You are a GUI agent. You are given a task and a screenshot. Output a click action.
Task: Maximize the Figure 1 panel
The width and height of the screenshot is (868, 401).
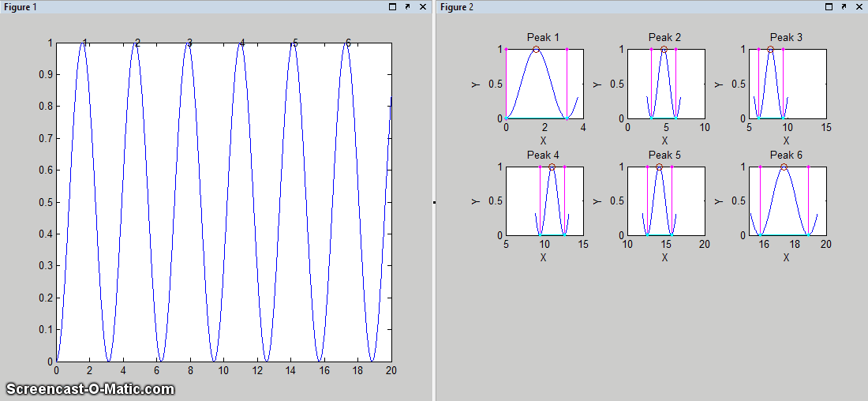pos(392,6)
